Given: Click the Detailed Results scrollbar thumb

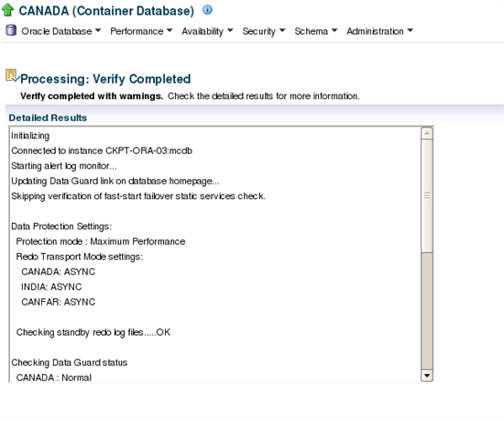Looking at the screenshot, I should click(x=427, y=195).
